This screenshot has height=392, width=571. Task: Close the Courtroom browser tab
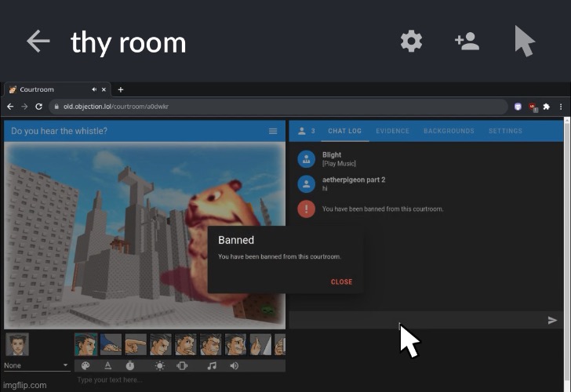[x=104, y=89]
